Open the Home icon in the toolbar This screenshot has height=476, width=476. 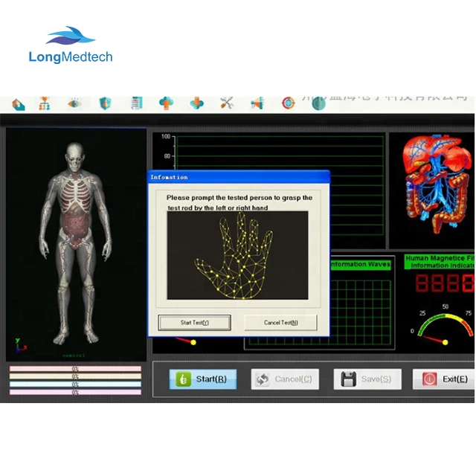click(x=18, y=104)
